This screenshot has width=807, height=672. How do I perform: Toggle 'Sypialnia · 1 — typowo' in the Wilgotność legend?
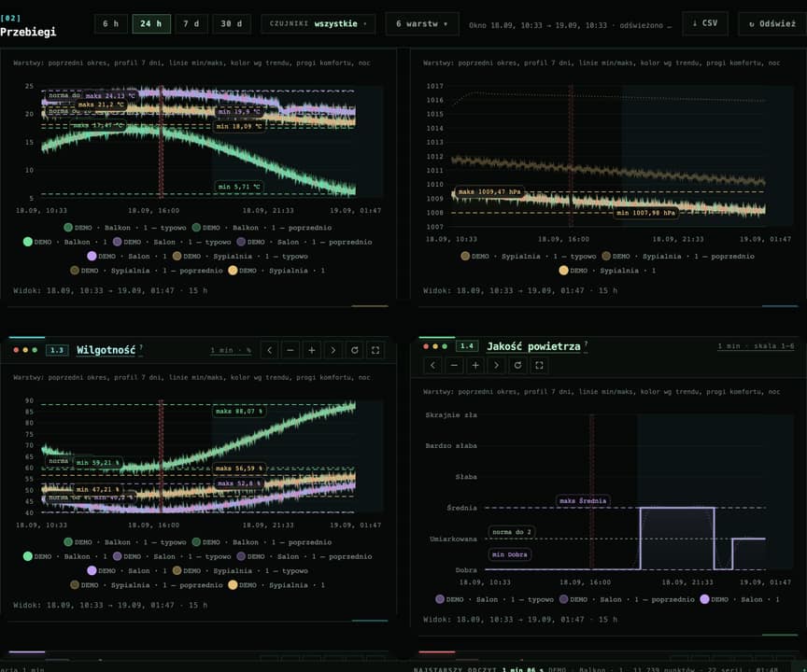(240, 570)
